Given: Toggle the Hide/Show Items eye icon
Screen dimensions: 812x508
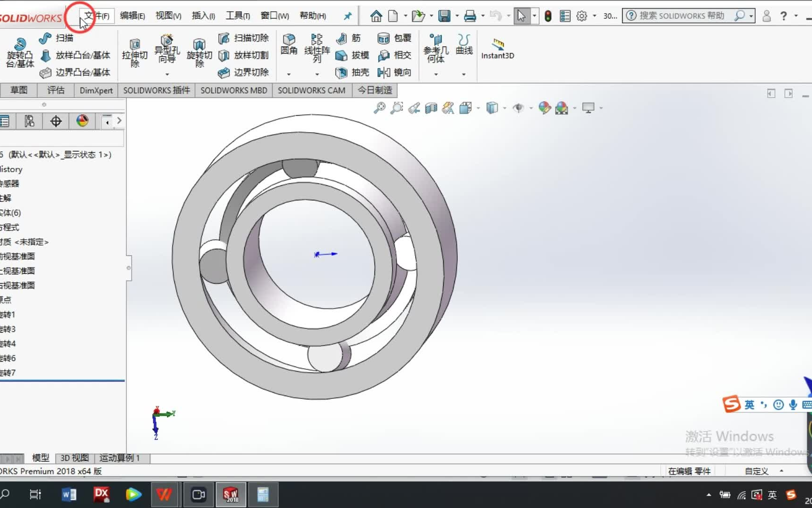Looking at the screenshot, I should pos(518,108).
